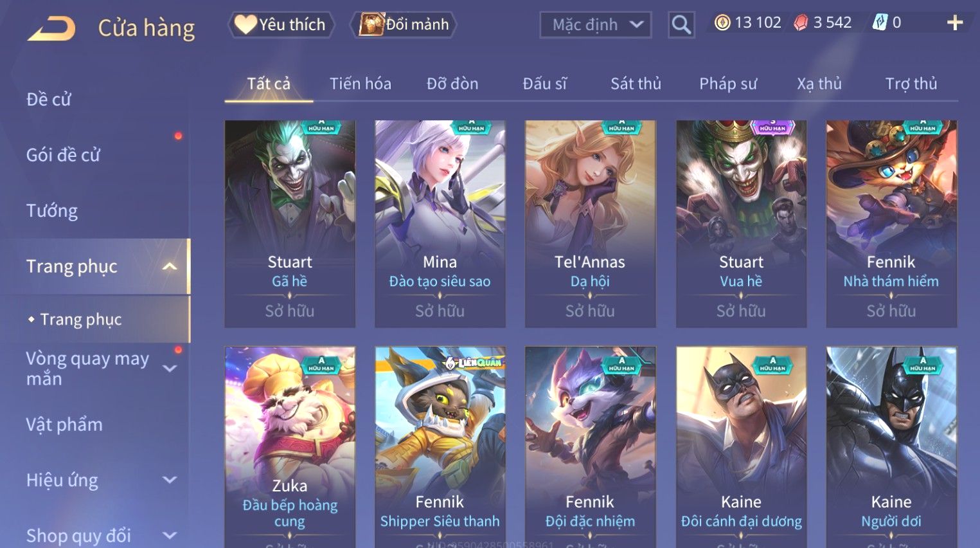This screenshot has height=548, width=980.
Task: Select the Tiến hóa tab
Action: [361, 84]
